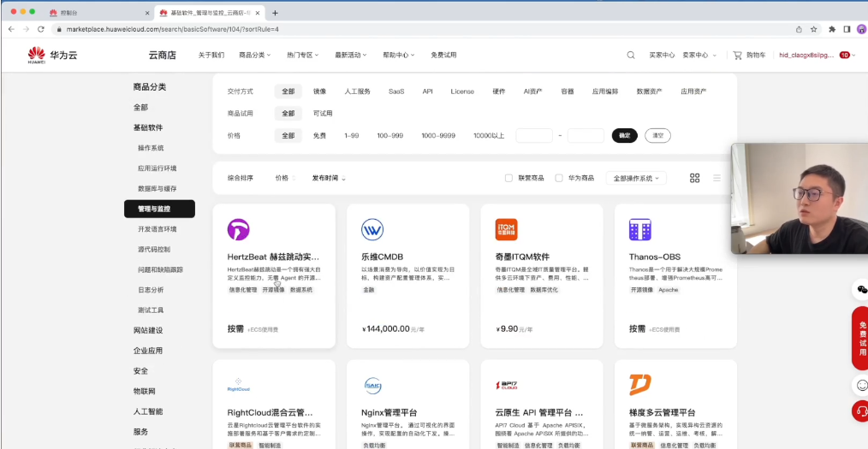Image resolution: width=868 pixels, height=449 pixels.
Task: Expand the 商品分类 navigation dropdown
Action: click(x=254, y=55)
